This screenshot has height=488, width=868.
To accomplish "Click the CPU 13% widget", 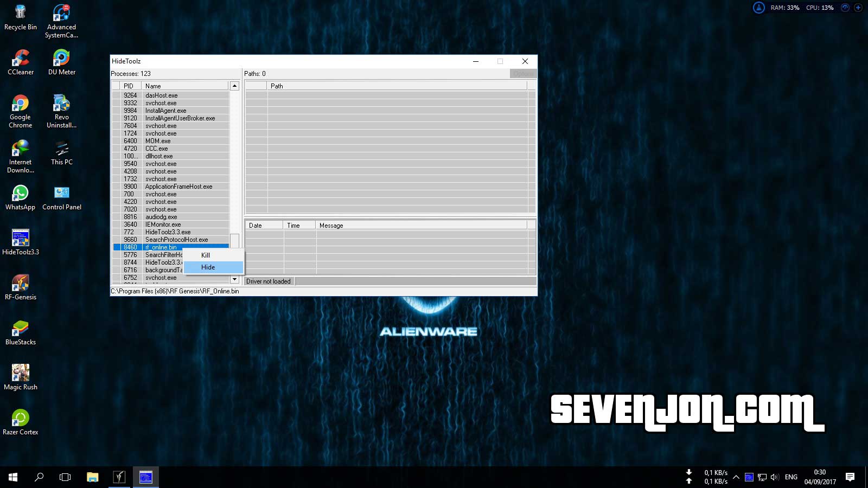I will click(820, 8).
